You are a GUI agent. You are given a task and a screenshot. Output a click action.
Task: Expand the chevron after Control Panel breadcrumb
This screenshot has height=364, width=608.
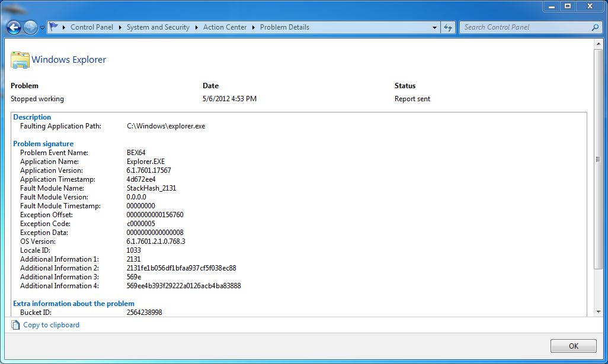(x=120, y=27)
